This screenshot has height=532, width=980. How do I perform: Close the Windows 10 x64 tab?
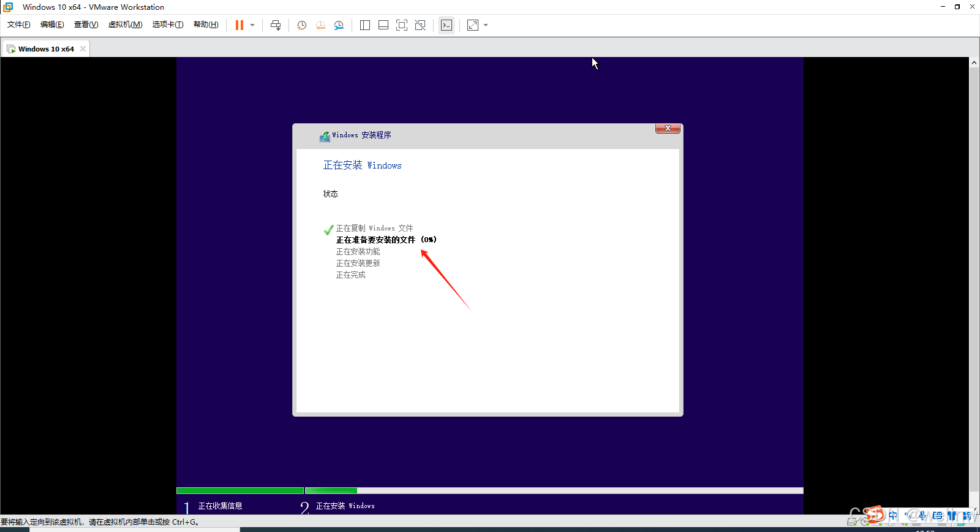[x=83, y=49]
